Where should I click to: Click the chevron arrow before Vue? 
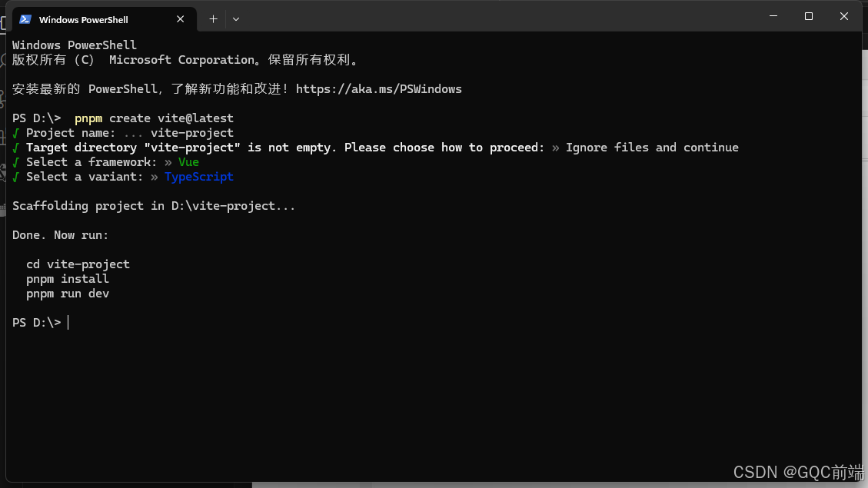(x=168, y=161)
